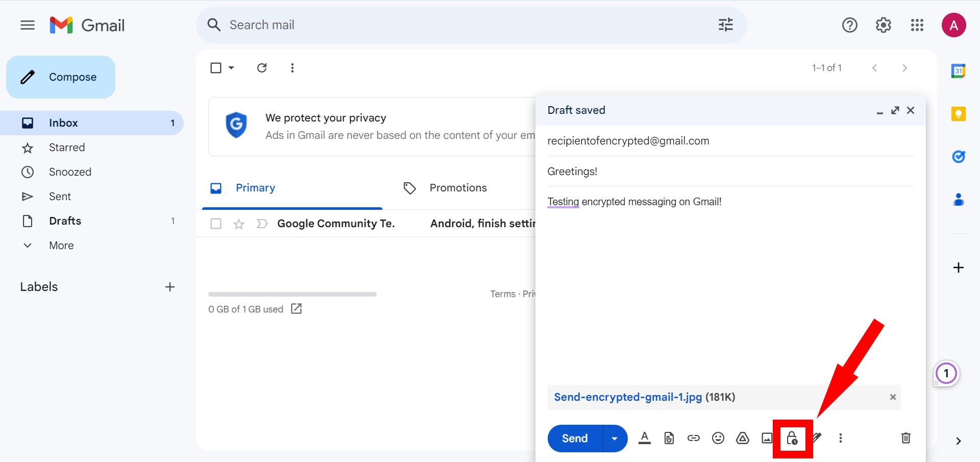The image size is (980, 462).
Task: Click the storage usage progress bar
Action: 292,294
